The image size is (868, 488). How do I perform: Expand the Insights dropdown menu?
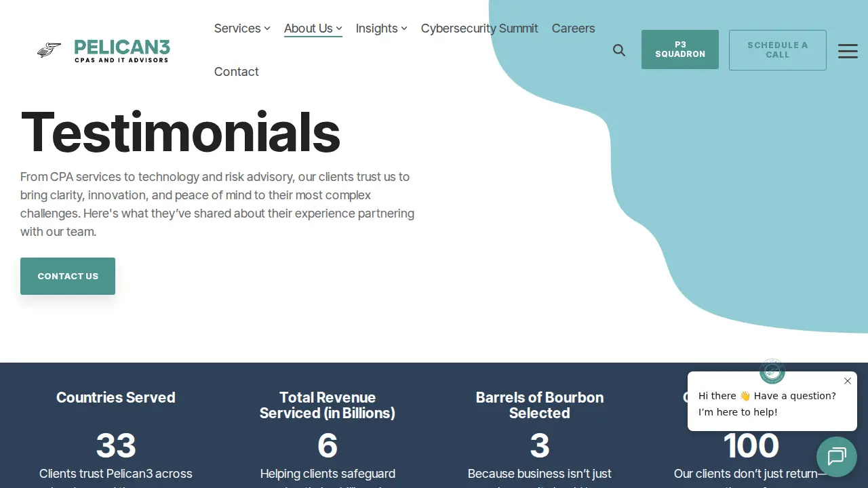tap(381, 28)
